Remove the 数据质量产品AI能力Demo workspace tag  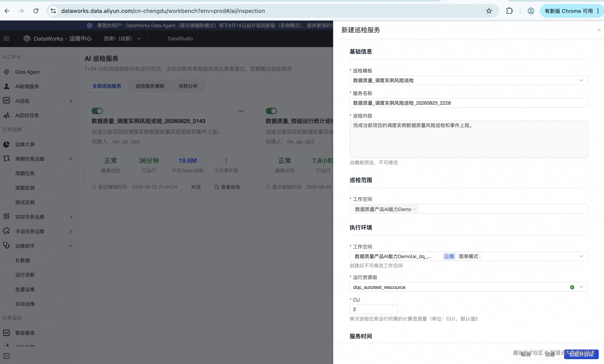(x=414, y=209)
